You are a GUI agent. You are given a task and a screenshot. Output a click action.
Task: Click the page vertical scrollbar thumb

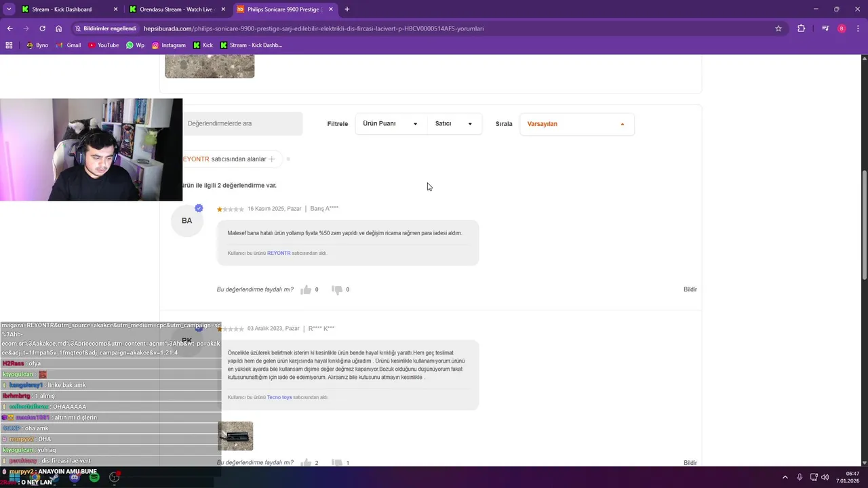coord(864,225)
